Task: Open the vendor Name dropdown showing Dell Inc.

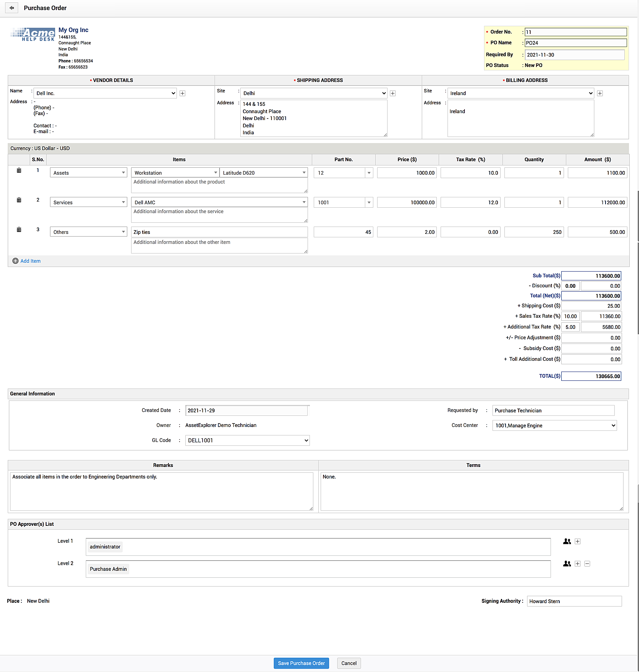Action: point(105,93)
